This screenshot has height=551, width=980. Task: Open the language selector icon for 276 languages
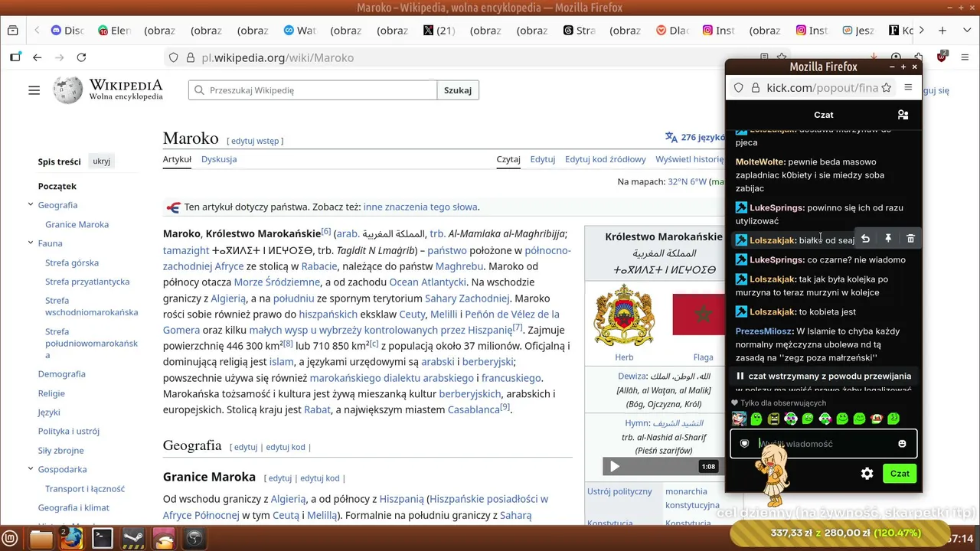tap(671, 138)
